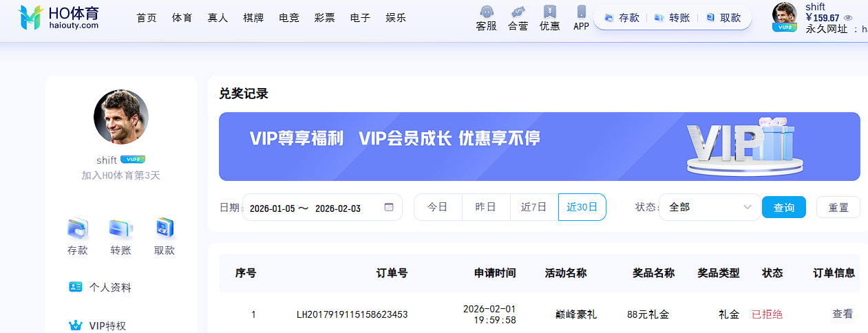Viewport: 868px width, 333px height.
Task: Open the 体育 navigation menu
Action: click(182, 18)
